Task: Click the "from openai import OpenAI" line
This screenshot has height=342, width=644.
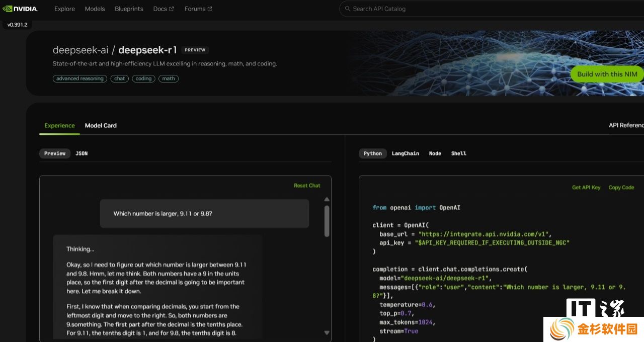Action: [x=416, y=208]
